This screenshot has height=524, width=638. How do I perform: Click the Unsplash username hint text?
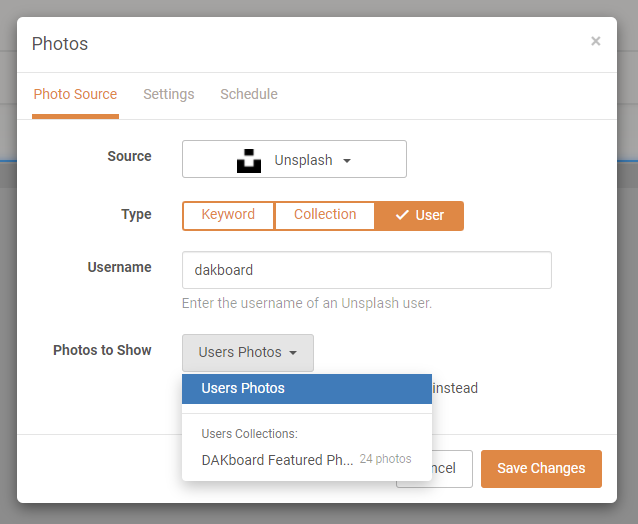point(307,303)
